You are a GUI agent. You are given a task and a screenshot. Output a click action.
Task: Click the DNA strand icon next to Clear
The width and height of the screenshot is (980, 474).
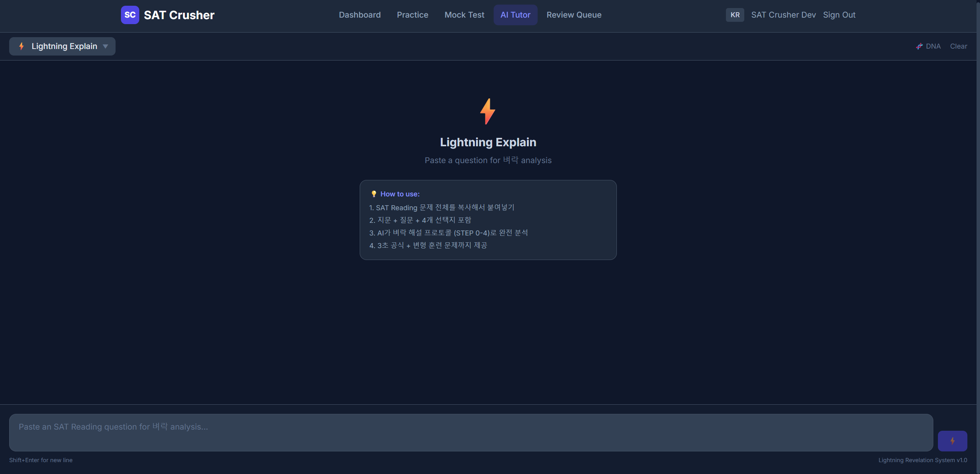(920, 46)
